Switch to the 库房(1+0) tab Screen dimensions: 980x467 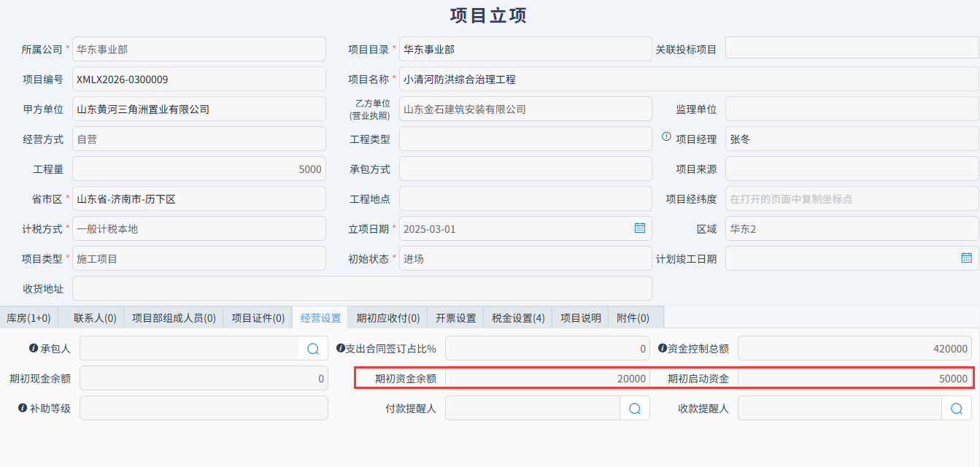click(28, 317)
